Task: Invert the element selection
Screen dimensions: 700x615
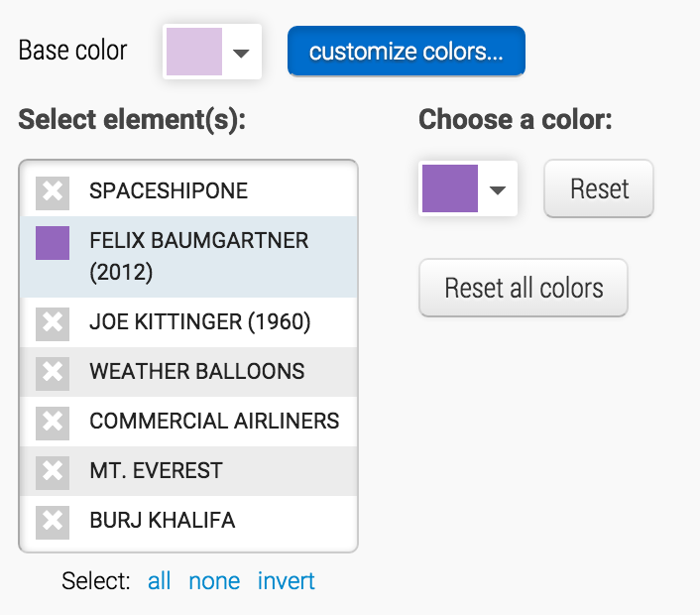Action: 287,581
